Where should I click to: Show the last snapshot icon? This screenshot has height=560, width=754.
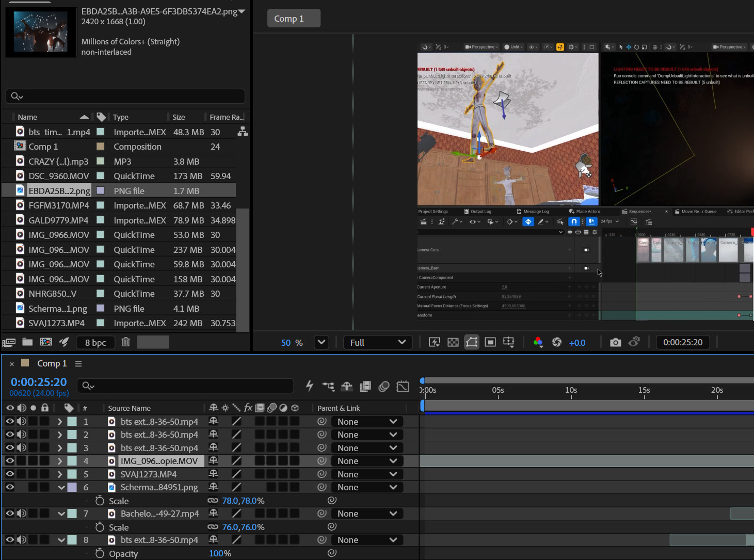(634, 342)
